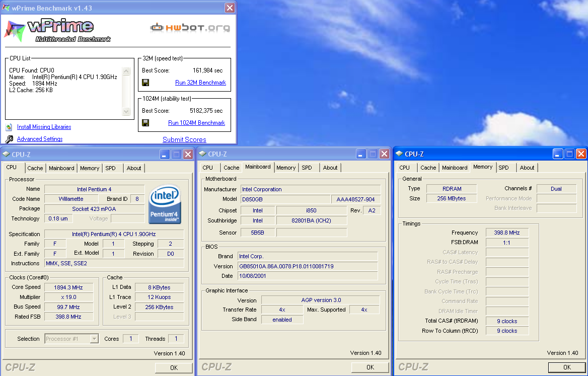Image resolution: width=588 pixels, height=376 pixels.
Task: Click the Multiplier value x 19.0
Action: [x=68, y=297]
